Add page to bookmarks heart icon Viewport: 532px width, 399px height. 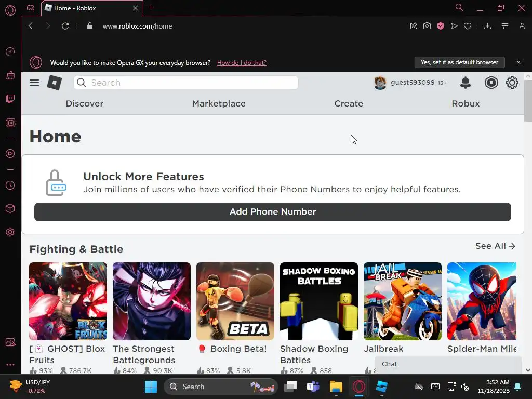point(468,26)
